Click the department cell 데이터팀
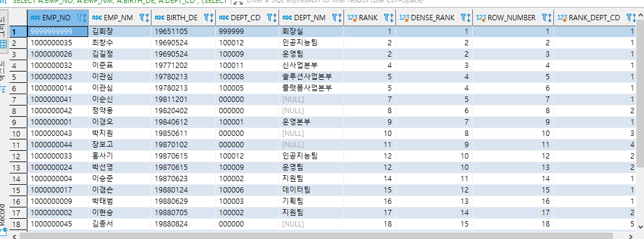 tap(311, 190)
